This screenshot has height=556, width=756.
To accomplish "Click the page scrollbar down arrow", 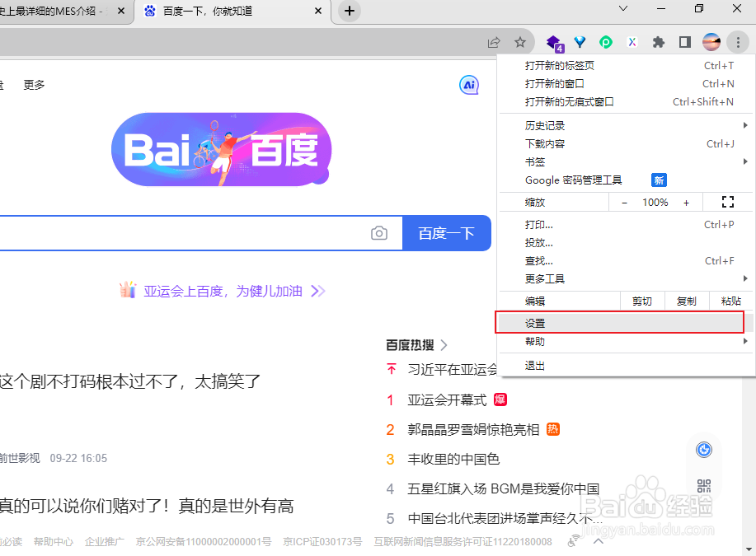I will (749, 549).
